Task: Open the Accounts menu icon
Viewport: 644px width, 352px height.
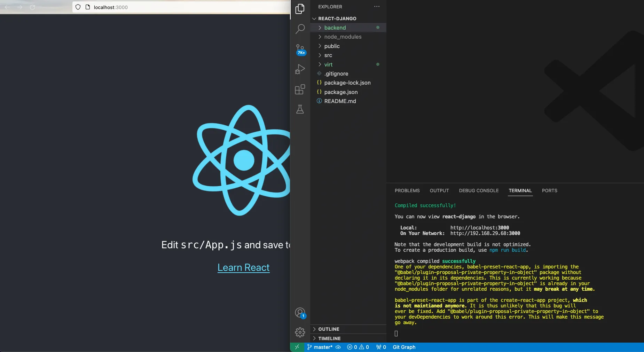Action: click(x=300, y=313)
